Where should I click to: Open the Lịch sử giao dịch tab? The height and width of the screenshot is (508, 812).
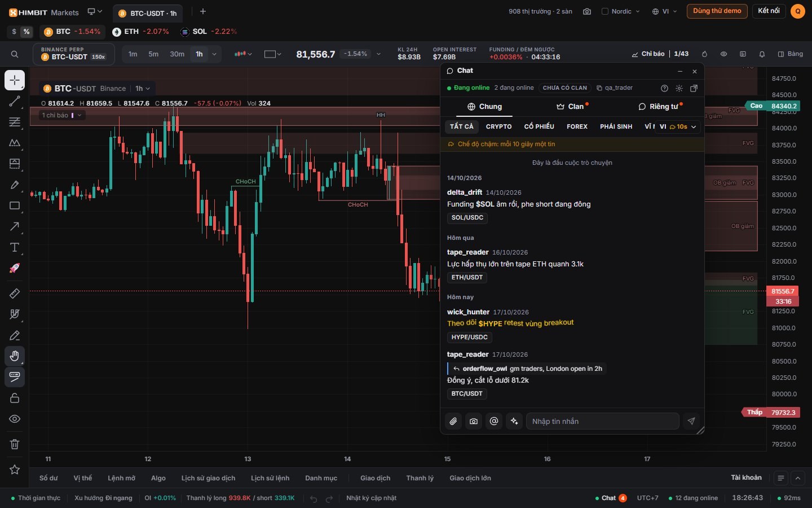click(x=208, y=478)
